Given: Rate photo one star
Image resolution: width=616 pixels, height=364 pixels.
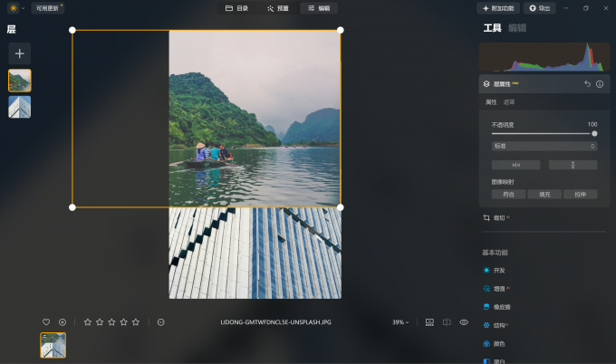Looking at the screenshot, I should point(88,322).
